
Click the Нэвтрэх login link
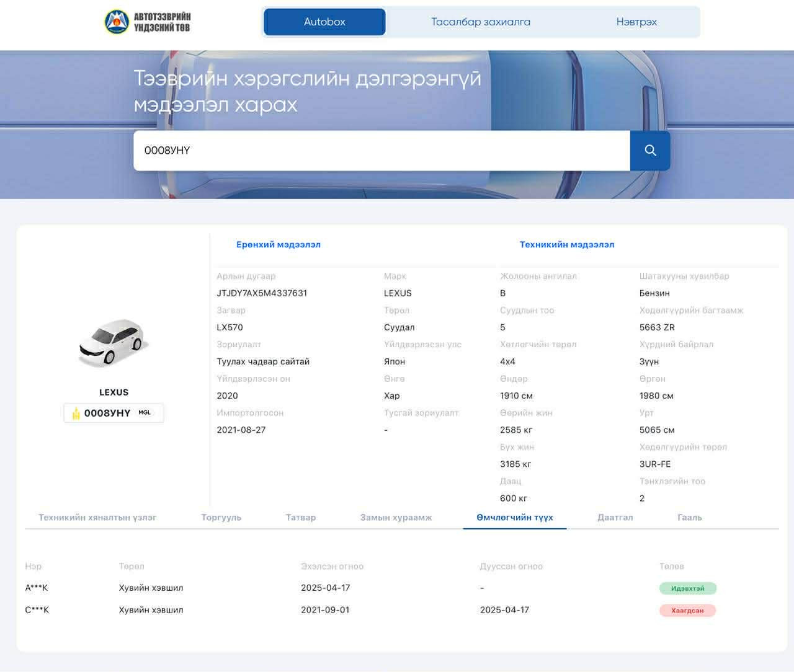click(x=636, y=22)
